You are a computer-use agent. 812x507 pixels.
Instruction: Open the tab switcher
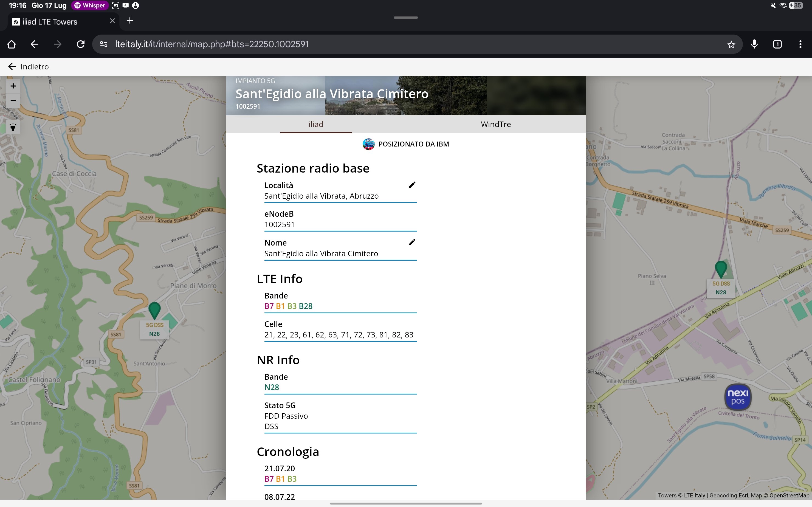pos(777,44)
